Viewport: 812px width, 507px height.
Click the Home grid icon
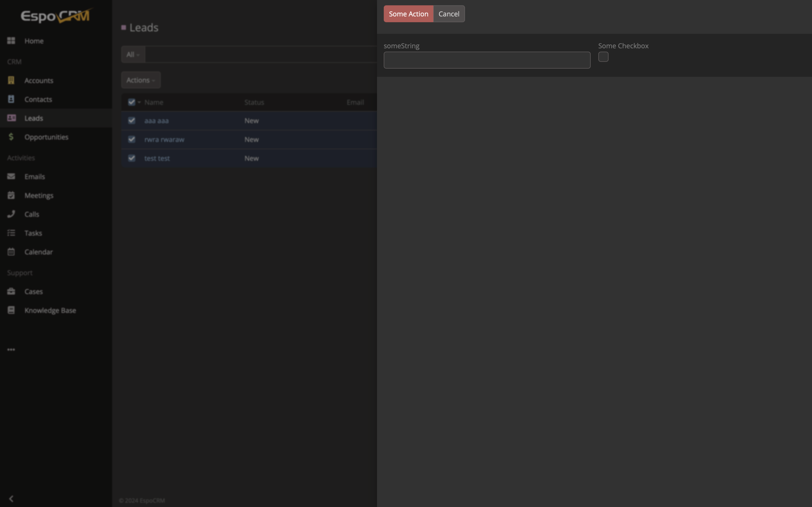click(x=11, y=41)
